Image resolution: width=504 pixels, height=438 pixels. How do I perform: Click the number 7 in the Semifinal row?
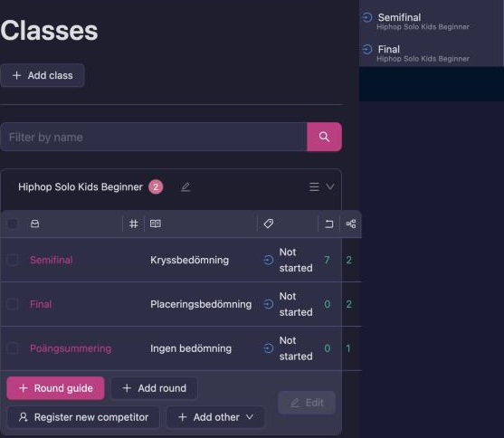[327, 260]
